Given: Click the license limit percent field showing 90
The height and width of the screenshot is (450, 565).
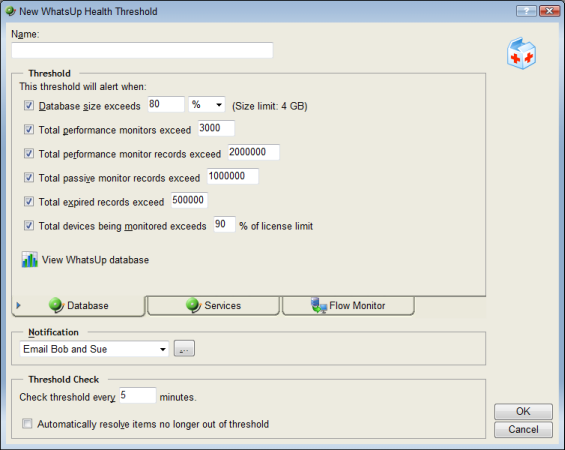Looking at the screenshot, I should 224,224.
